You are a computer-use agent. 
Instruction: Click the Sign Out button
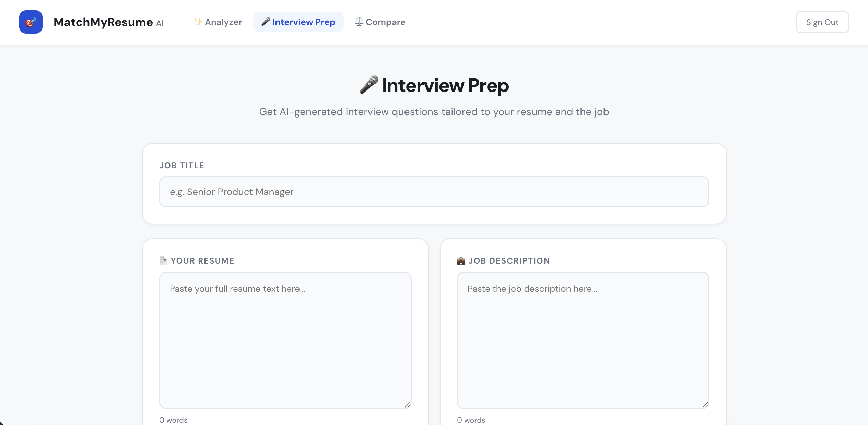822,22
